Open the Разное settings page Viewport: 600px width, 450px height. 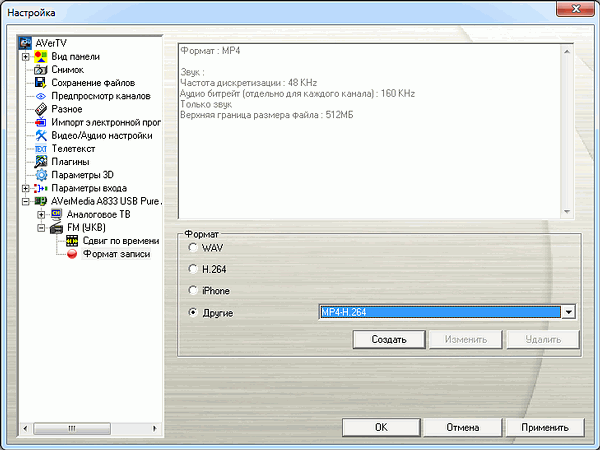[x=67, y=109]
